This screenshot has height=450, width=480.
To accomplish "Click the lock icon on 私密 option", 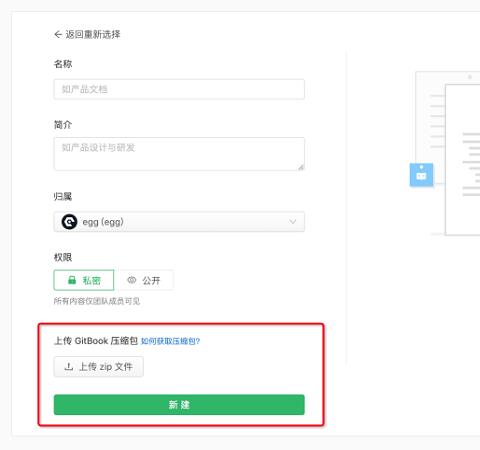I will click(x=72, y=280).
